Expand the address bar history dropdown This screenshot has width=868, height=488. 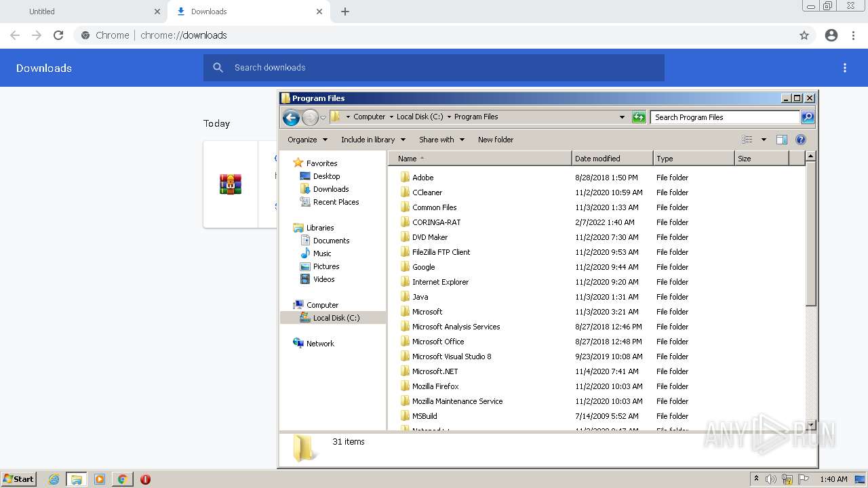pyautogui.click(x=622, y=117)
